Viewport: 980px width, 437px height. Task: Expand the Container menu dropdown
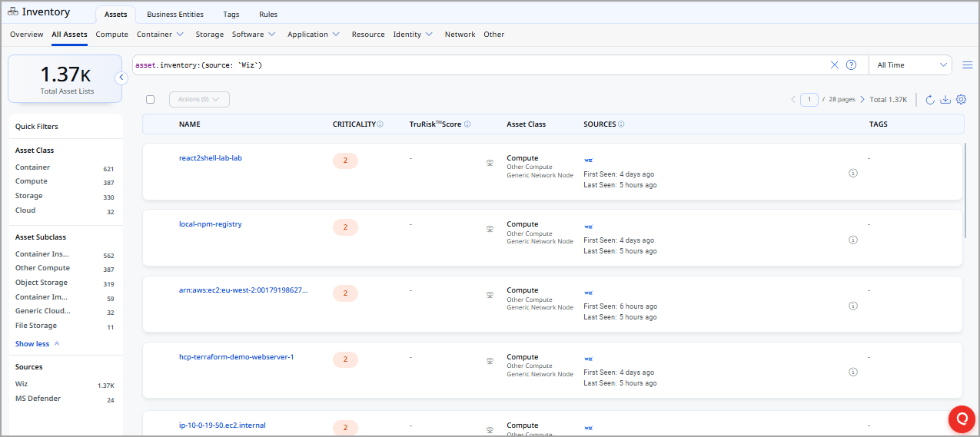(x=160, y=35)
